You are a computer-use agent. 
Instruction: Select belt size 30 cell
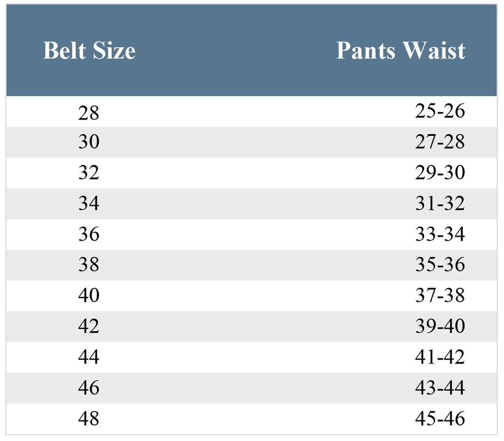click(89, 142)
